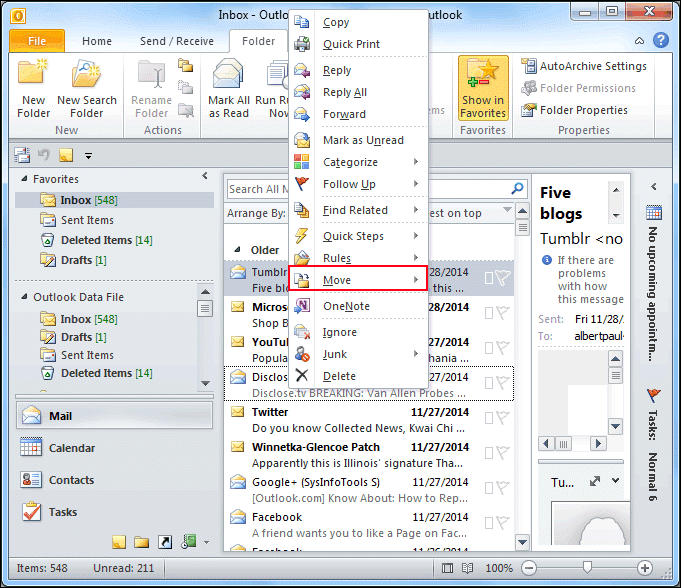Toggle category box on Twitter message

click(489, 418)
